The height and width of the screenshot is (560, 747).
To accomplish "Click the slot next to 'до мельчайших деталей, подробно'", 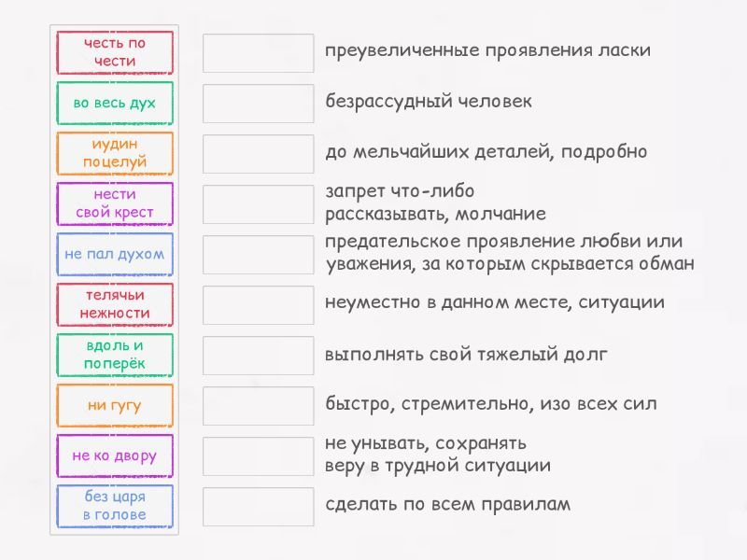I will click(x=258, y=153).
